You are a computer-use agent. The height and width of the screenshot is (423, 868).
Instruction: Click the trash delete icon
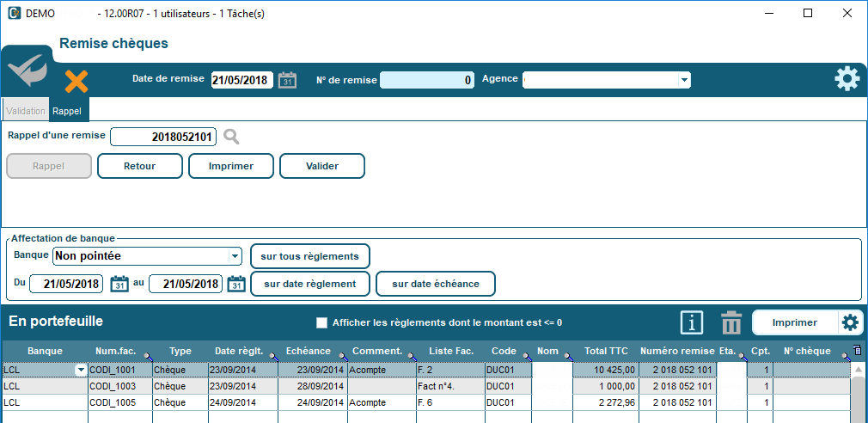[731, 322]
